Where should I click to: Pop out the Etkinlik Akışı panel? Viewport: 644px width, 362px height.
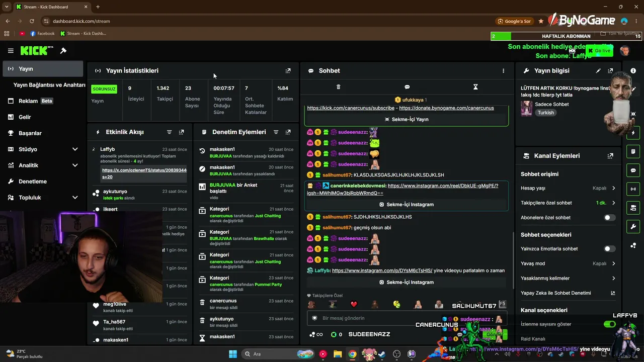181,132
